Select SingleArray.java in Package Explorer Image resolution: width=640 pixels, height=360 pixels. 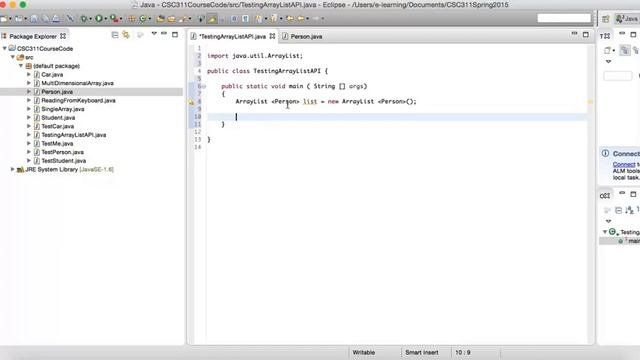pos(62,109)
